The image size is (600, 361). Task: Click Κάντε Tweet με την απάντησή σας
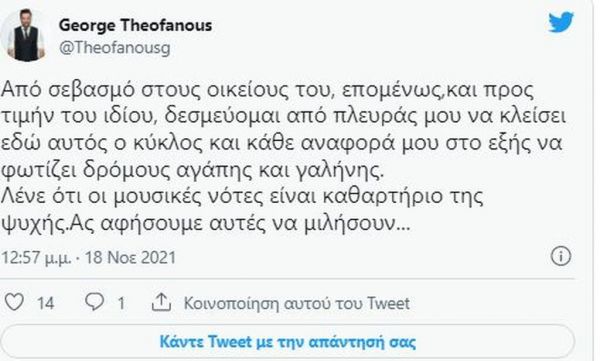pyautogui.click(x=288, y=341)
